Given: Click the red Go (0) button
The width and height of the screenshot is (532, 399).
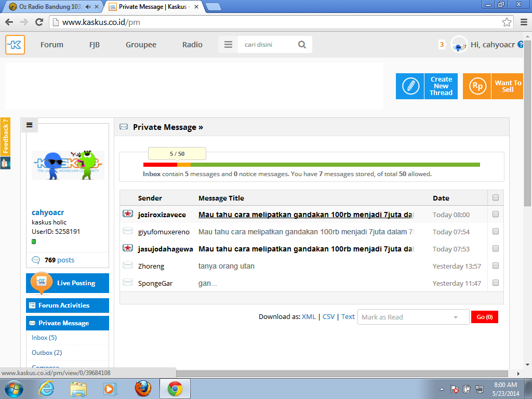Looking at the screenshot, I should click(x=485, y=317).
